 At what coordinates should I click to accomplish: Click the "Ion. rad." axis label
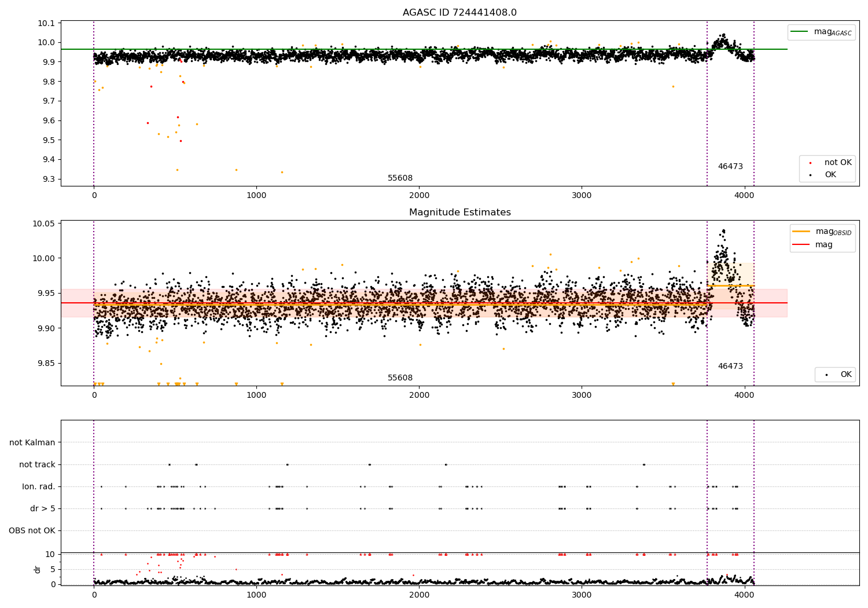[39, 487]
